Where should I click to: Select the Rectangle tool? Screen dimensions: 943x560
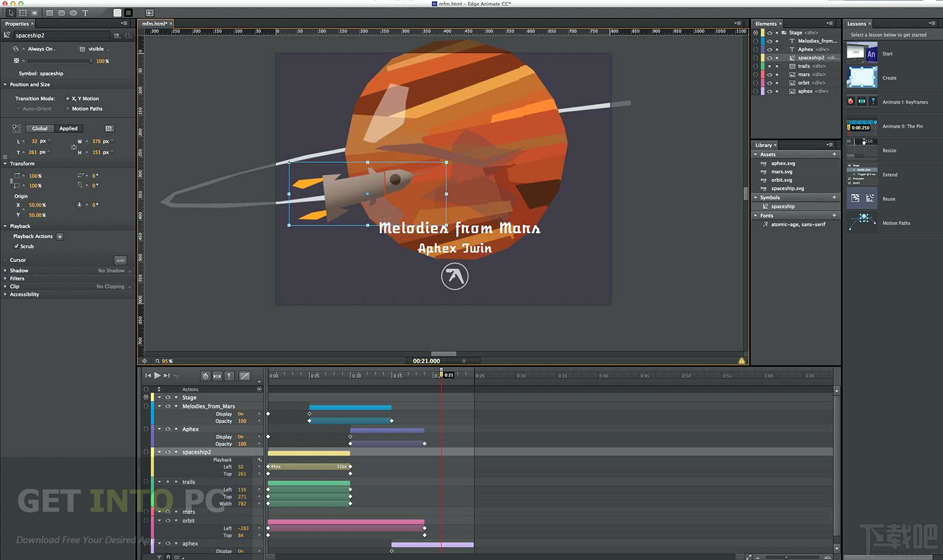50,13
